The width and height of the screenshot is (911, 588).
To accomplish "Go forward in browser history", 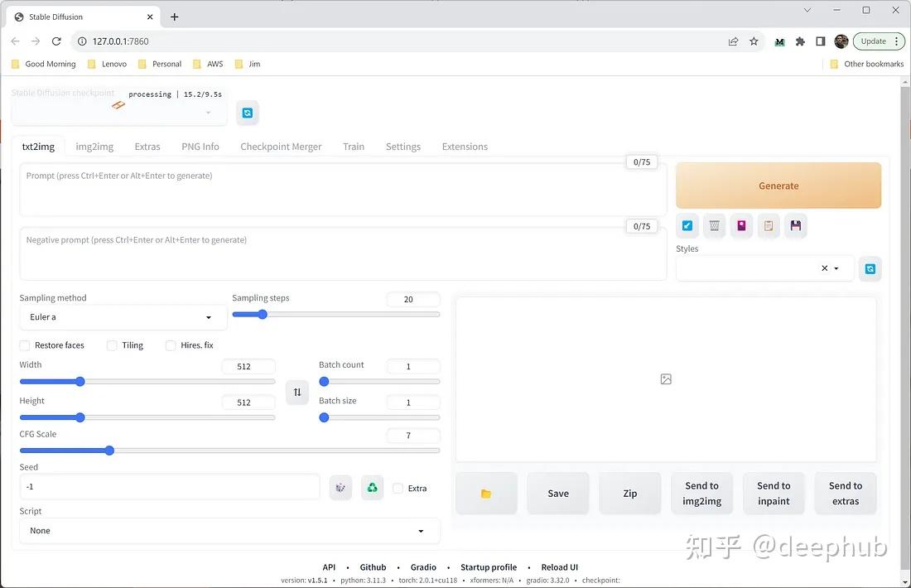I will coord(36,41).
